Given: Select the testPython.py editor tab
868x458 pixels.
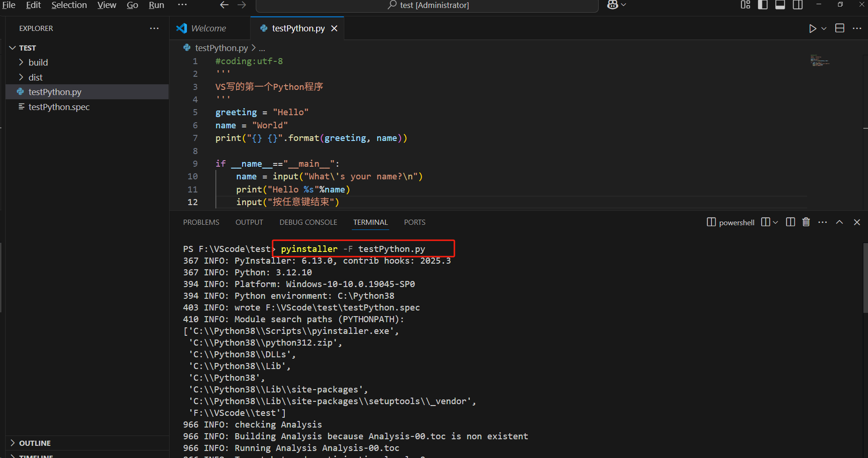Looking at the screenshot, I should 298,28.
